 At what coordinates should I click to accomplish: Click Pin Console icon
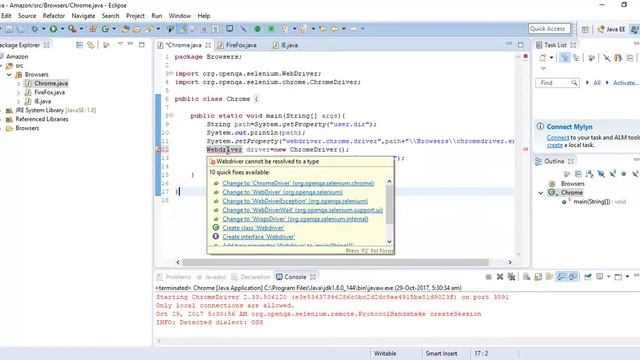point(588,277)
